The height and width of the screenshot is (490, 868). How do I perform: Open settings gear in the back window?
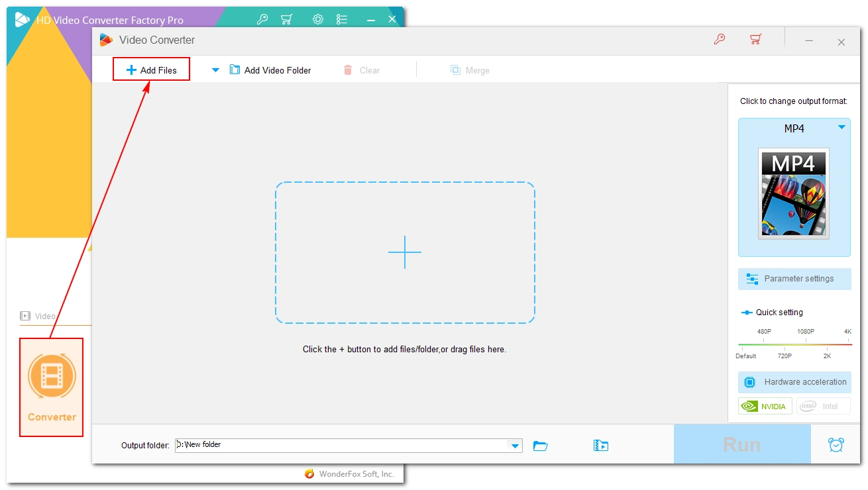[318, 19]
